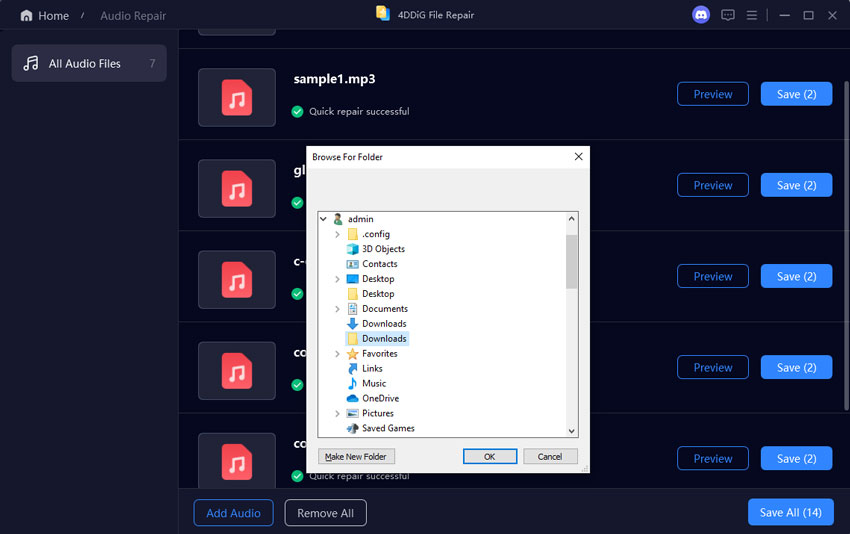The width and height of the screenshot is (850, 534).
Task: Expand the Documents folder arrow
Action: (338, 309)
